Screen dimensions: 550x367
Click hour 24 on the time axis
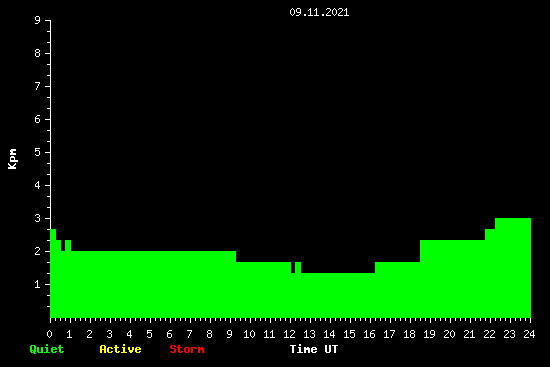point(529,334)
